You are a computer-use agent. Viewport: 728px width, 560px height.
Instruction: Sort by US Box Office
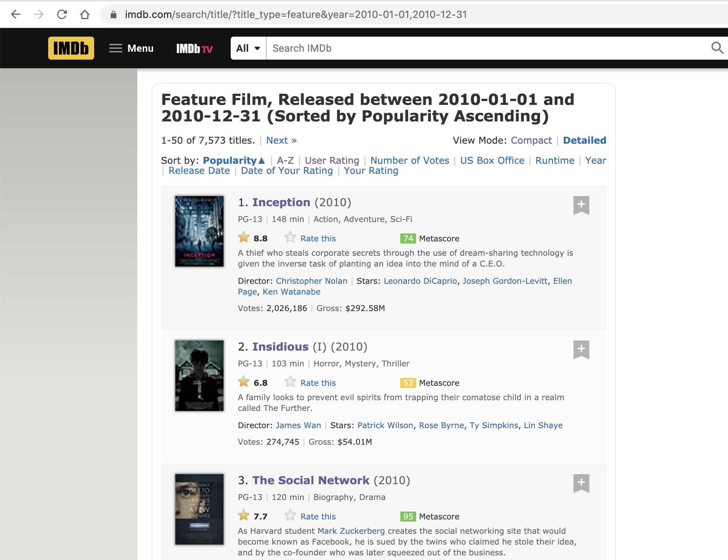pos(492,161)
